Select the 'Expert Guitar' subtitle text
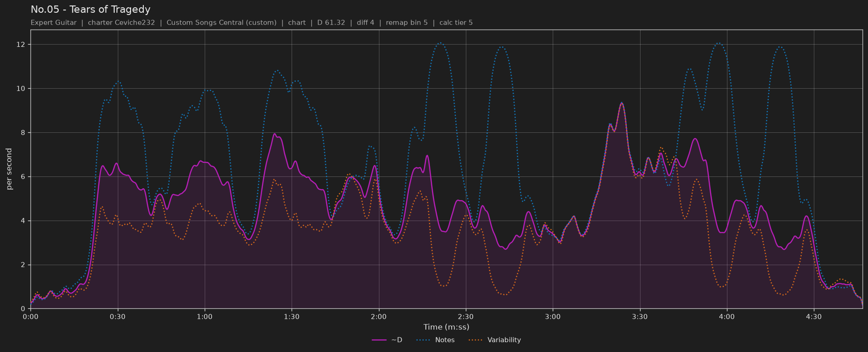 coord(54,23)
